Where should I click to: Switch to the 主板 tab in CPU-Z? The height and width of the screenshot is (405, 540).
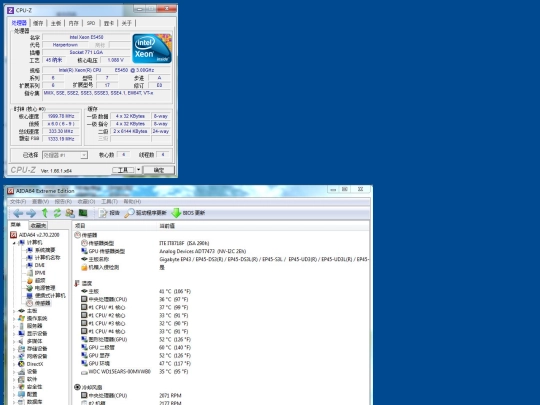(x=56, y=23)
